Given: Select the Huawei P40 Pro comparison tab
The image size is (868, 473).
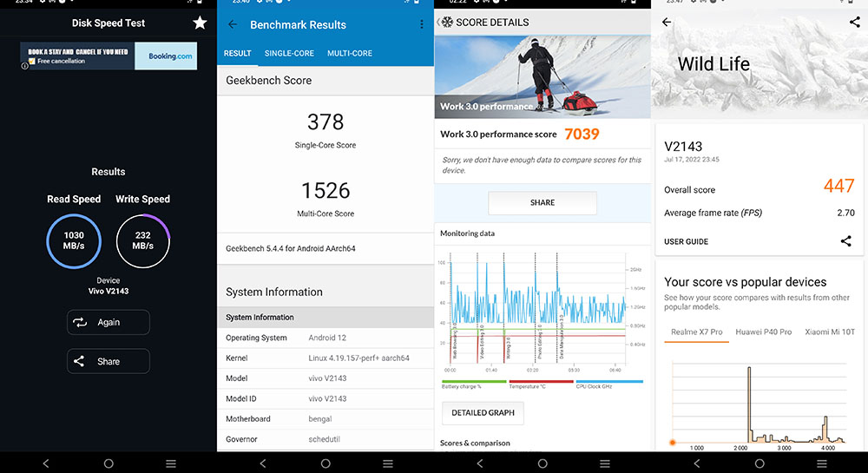Looking at the screenshot, I should (763, 332).
